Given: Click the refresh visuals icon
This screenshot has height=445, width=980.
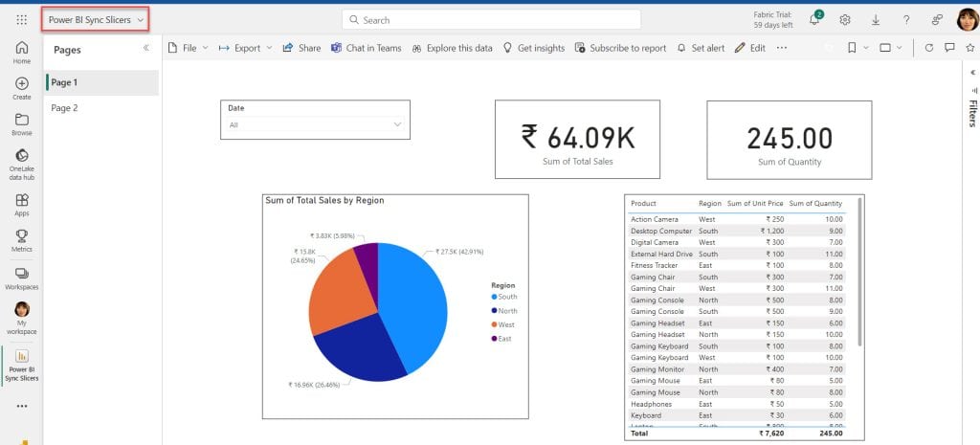Looking at the screenshot, I should point(928,48).
